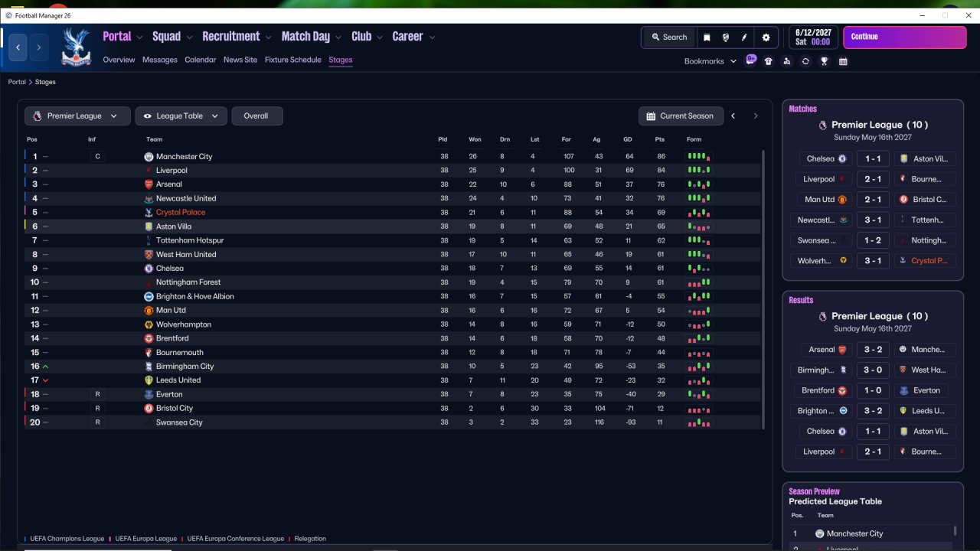
Task: Open the 9+ unread messages icon
Action: [x=751, y=60]
